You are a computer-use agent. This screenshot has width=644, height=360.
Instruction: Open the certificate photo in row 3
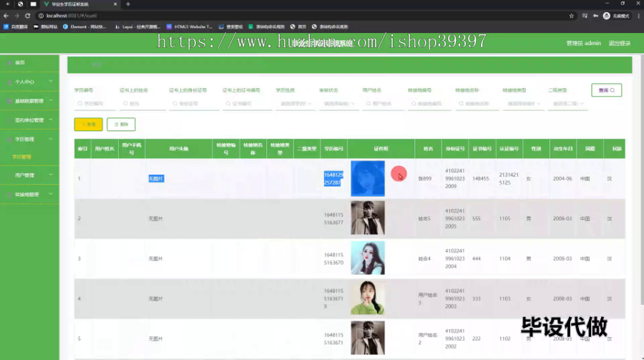point(368,258)
